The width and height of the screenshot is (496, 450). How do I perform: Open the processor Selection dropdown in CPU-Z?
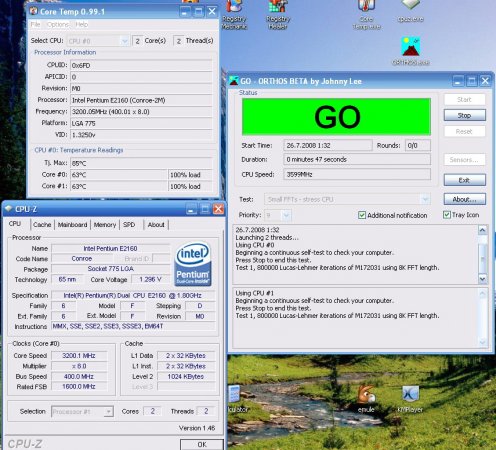point(108,412)
